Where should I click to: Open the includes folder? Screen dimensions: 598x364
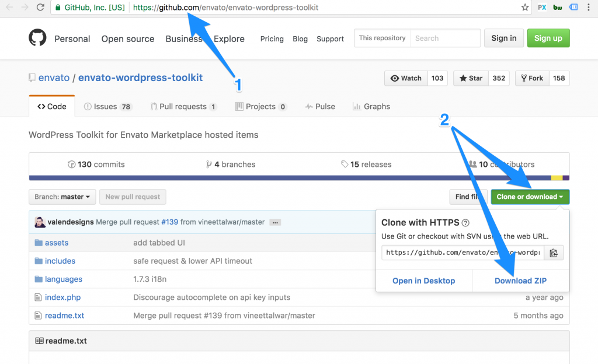[x=60, y=261]
